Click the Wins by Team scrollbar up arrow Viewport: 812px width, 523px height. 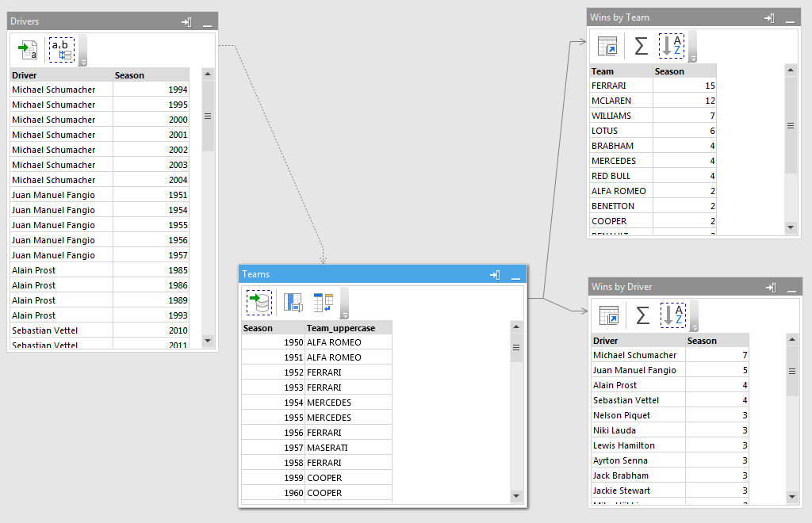coord(791,70)
